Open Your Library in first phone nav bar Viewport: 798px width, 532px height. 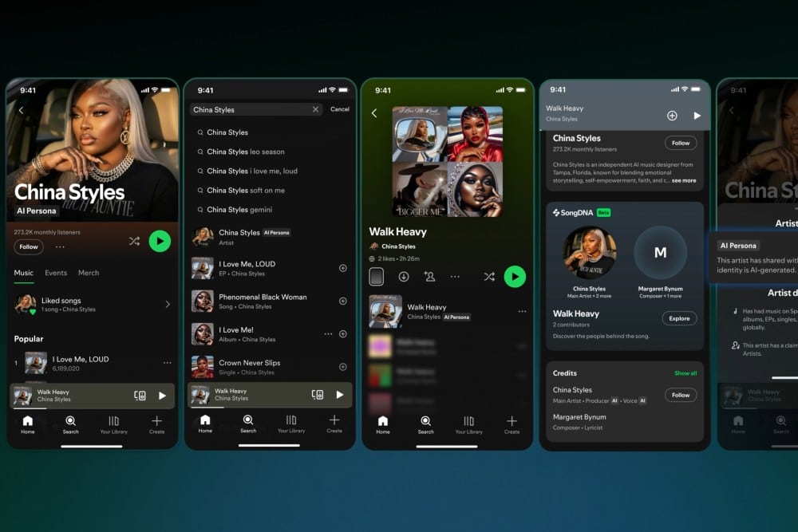pyautogui.click(x=114, y=424)
